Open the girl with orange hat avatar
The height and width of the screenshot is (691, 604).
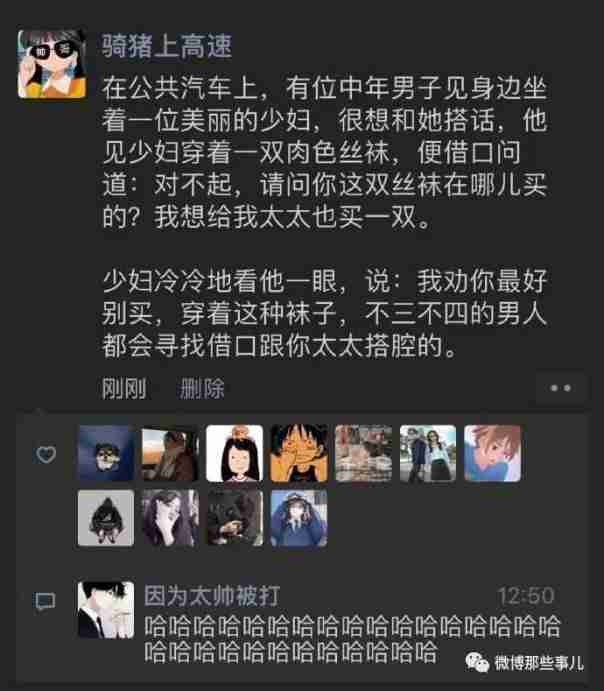click(234, 453)
